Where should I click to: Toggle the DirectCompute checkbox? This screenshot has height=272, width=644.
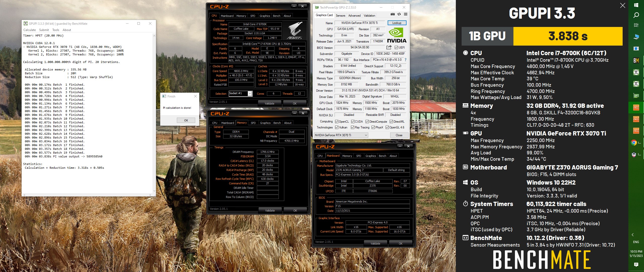[367, 121]
